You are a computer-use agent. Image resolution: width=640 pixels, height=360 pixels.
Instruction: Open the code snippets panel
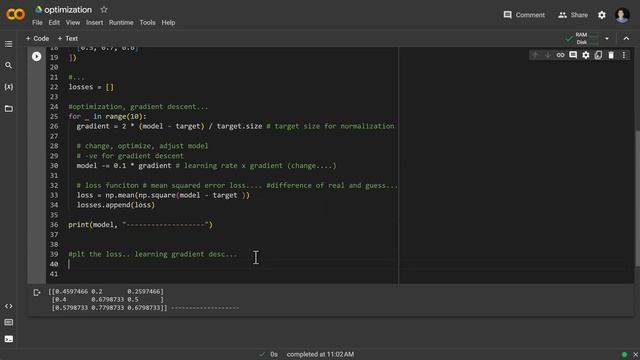coord(9,306)
